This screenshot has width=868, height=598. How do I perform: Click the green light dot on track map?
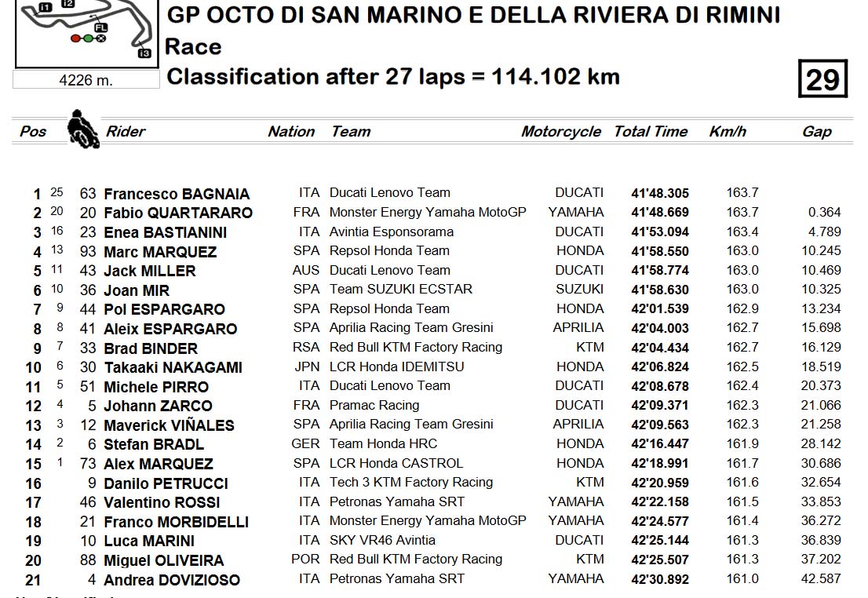click(88, 38)
